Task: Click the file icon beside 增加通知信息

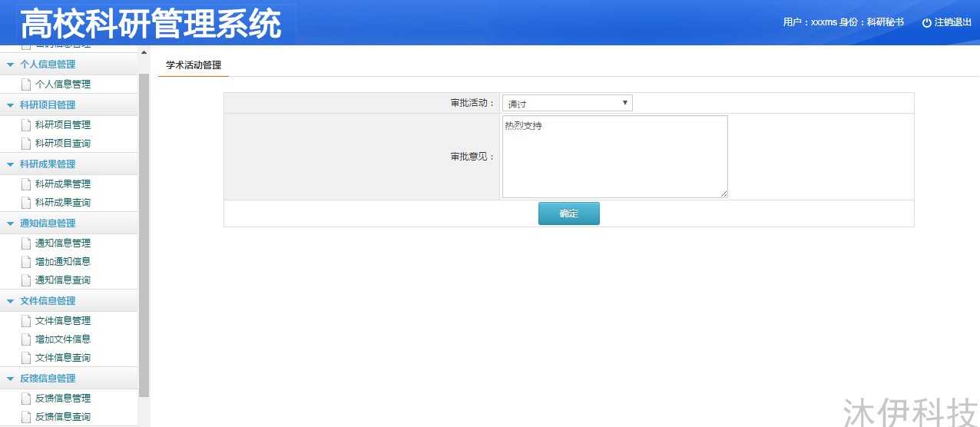Action: [x=26, y=262]
